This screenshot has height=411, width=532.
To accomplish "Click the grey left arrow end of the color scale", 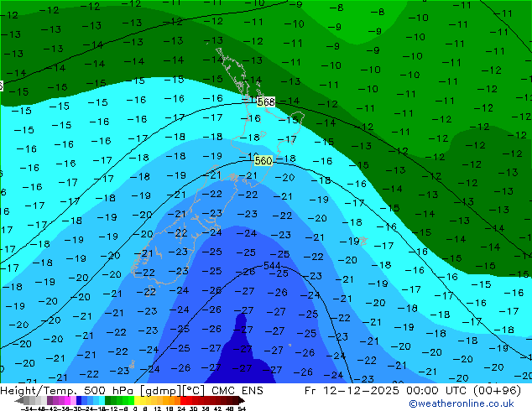I will click(x=19, y=401).
